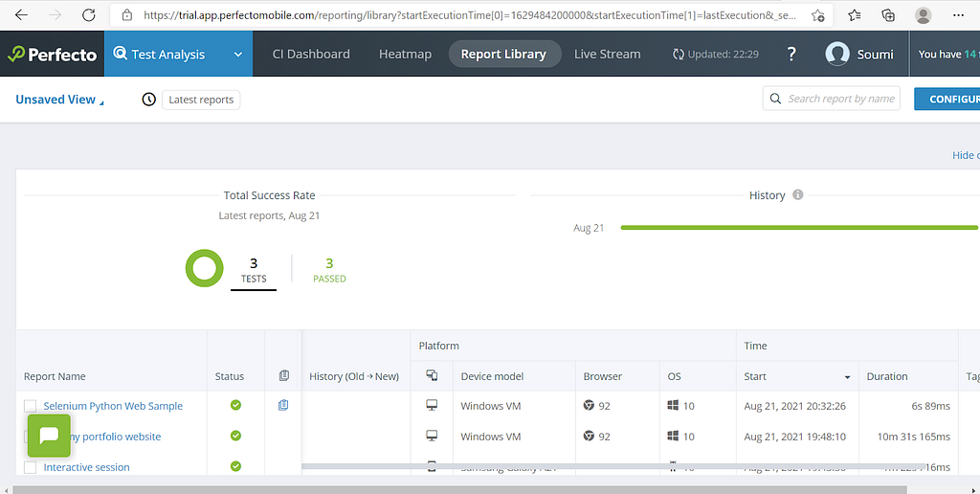The height and width of the screenshot is (494, 980).
Task: Click the Hide link above the summary
Action: tap(966, 155)
